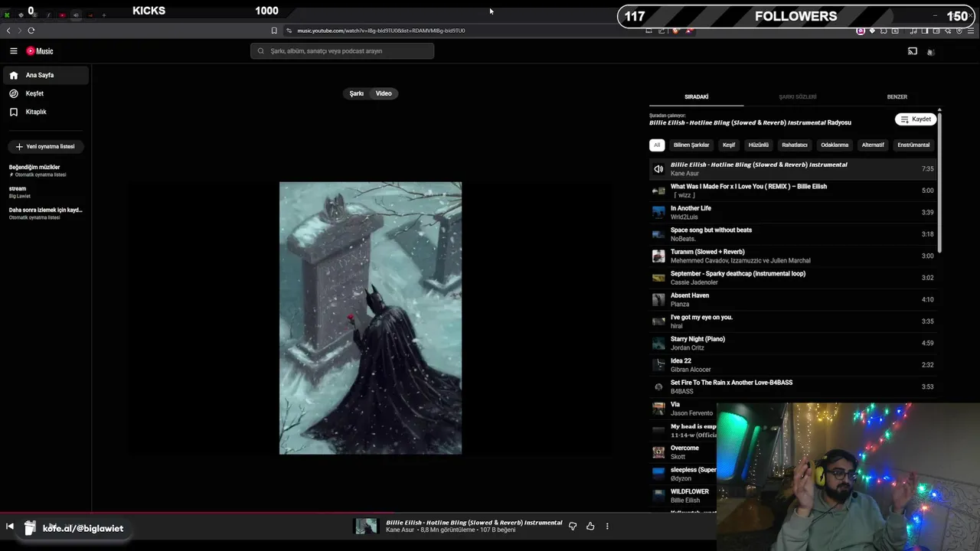Play Space song but without beats
This screenshot has height=551, width=980.
[x=792, y=234]
